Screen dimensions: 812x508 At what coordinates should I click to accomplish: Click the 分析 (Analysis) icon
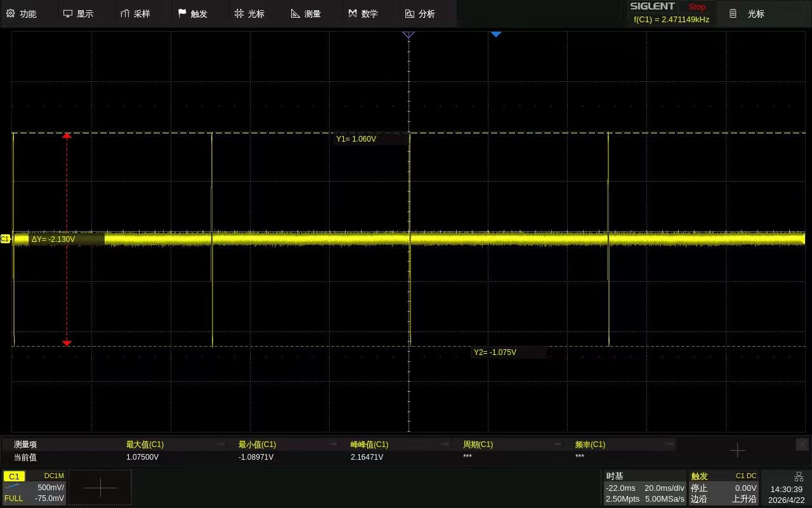click(x=410, y=13)
